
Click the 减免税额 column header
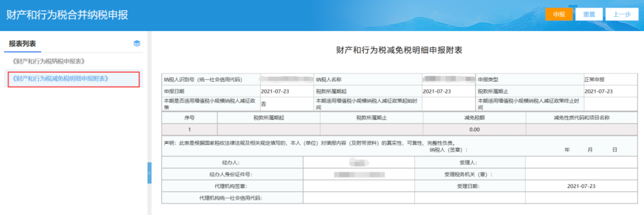click(474, 118)
